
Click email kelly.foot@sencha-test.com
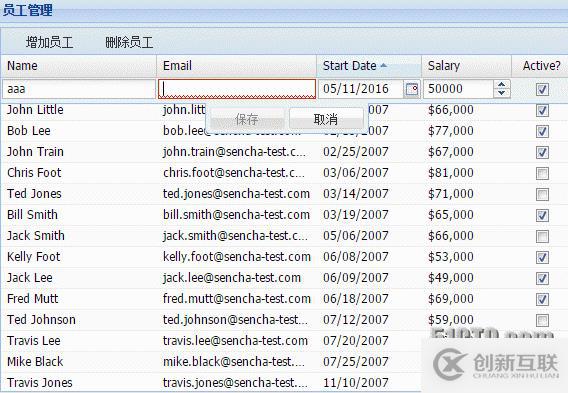click(237, 257)
